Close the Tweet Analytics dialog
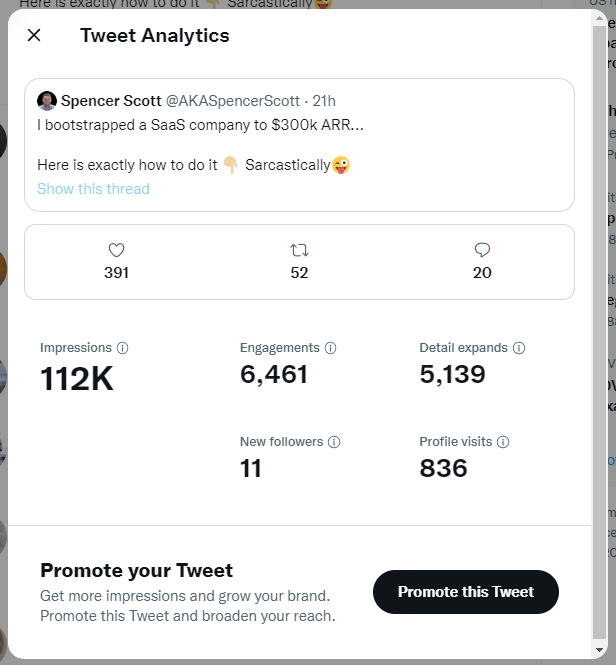Viewport: 616px width, 665px height. click(34, 35)
